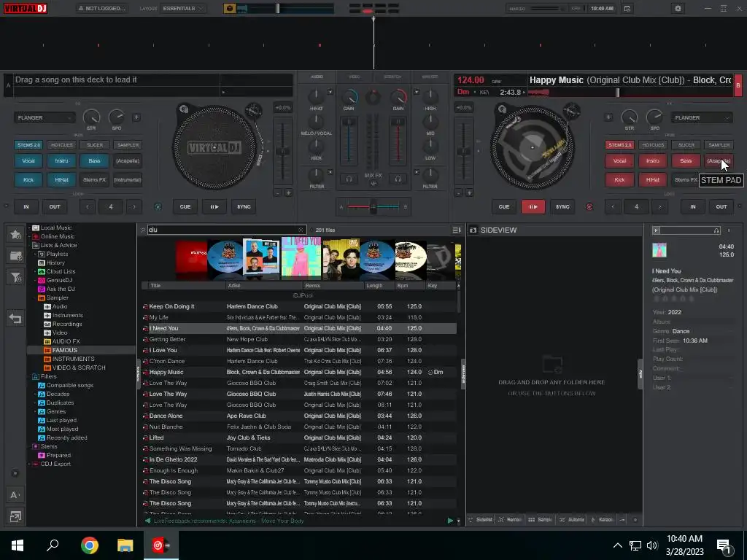Toggle HiHat stem pad on deck A
Viewport: 747px width, 560px height.
point(61,179)
